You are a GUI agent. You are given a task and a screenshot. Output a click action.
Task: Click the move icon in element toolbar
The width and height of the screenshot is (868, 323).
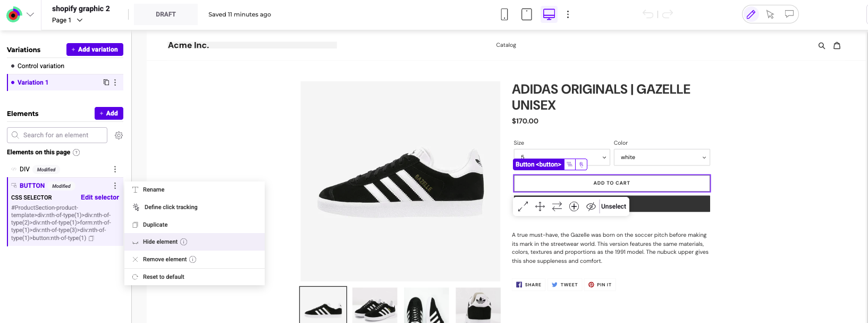[540, 206]
